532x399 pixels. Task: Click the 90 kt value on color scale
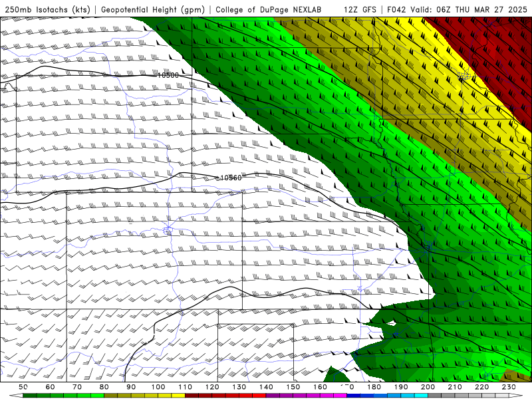(131, 387)
